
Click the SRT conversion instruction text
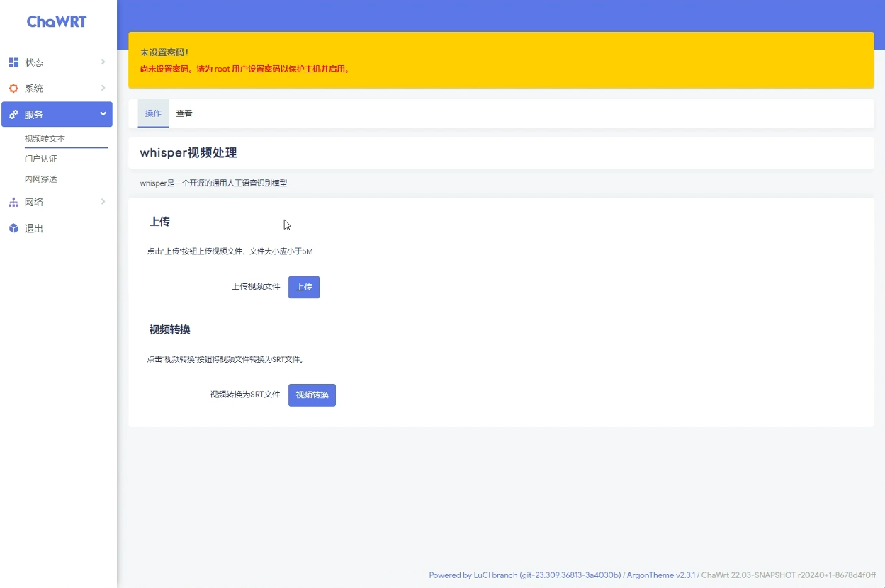[x=226, y=359]
